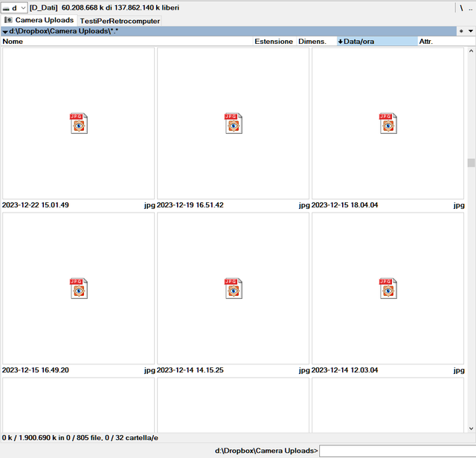
Task: Click file name 2023-12-19 16.51.42
Action: [x=190, y=205]
